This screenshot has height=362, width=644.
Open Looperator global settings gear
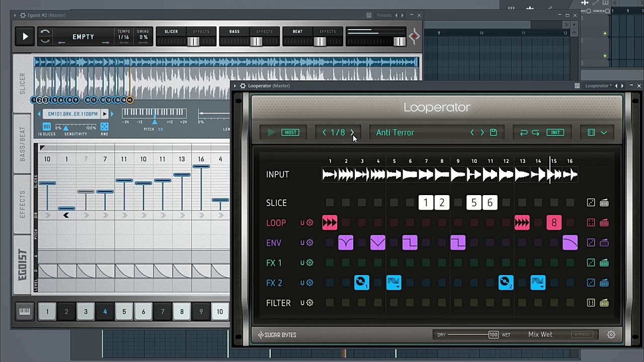click(x=611, y=334)
